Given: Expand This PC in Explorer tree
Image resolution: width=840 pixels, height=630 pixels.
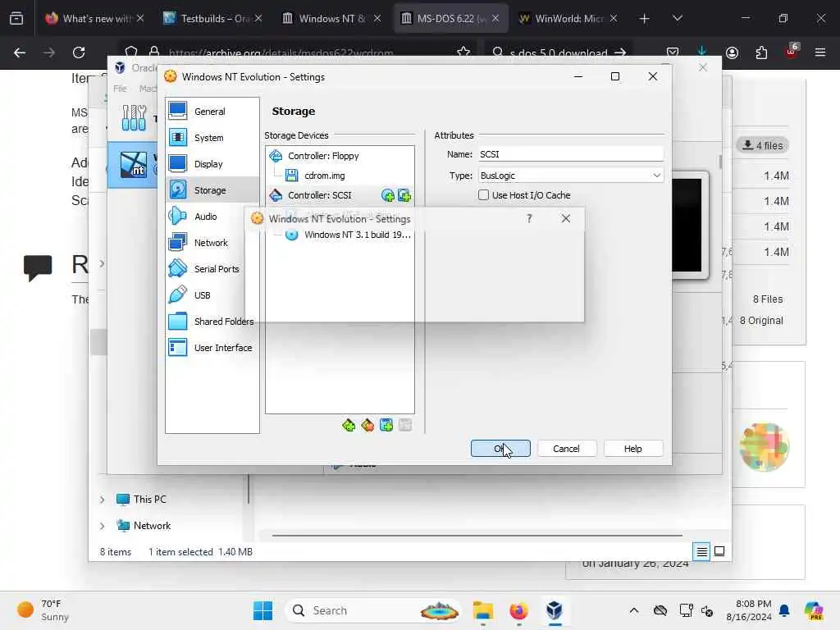Looking at the screenshot, I should pyautogui.click(x=102, y=500).
